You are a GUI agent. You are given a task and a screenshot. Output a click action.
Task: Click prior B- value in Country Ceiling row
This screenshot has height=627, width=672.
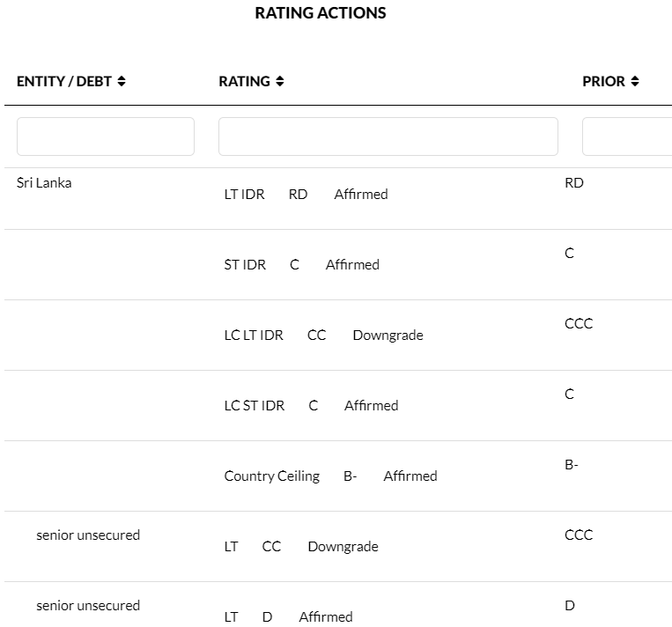[x=572, y=465]
